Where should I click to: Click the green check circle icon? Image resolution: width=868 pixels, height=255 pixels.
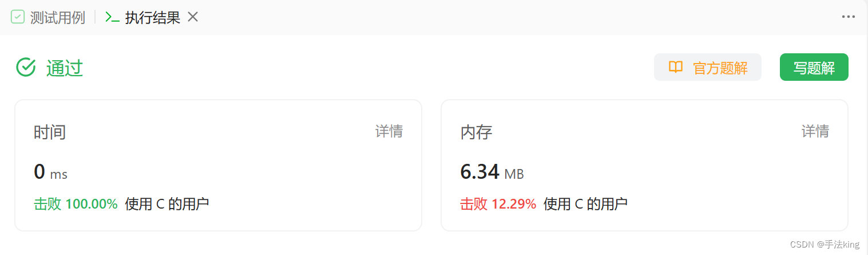(x=26, y=67)
